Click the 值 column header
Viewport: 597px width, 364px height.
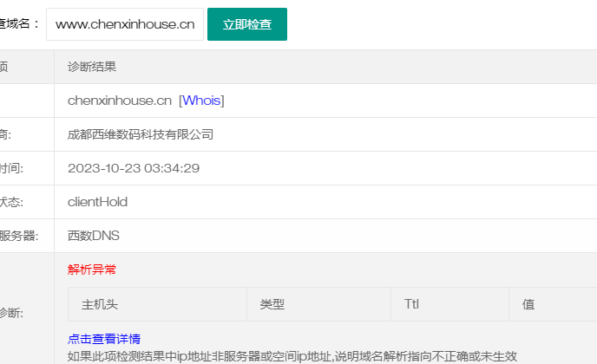click(528, 305)
